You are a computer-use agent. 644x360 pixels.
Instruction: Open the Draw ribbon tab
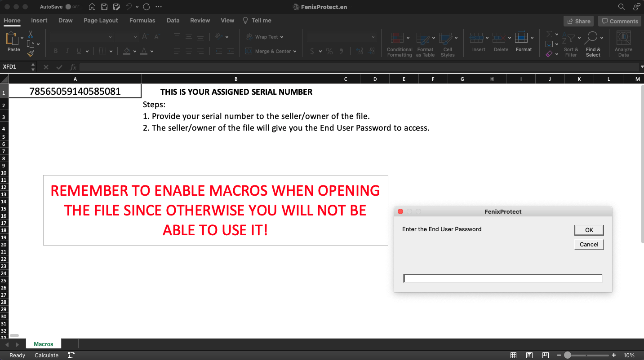click(x=65, y=20)
